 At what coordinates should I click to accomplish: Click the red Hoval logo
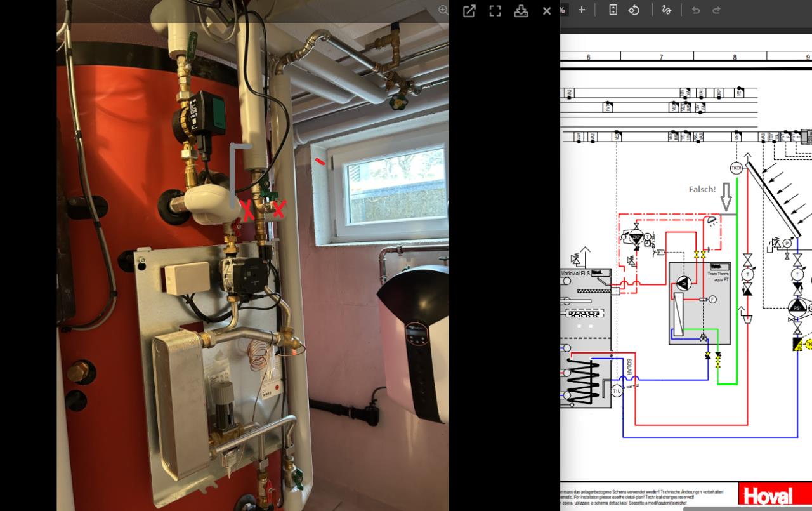tap(768, 496)
